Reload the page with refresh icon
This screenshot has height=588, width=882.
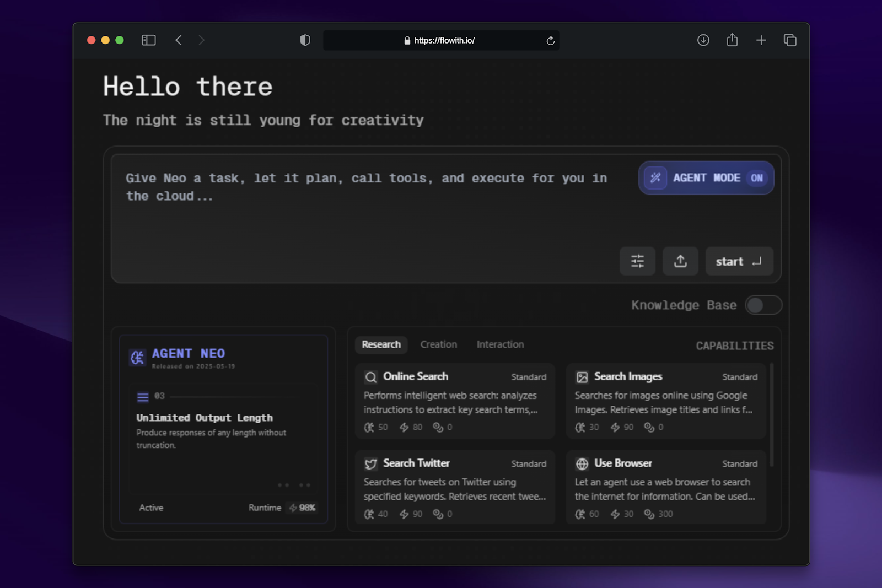(x=550, y=41)
